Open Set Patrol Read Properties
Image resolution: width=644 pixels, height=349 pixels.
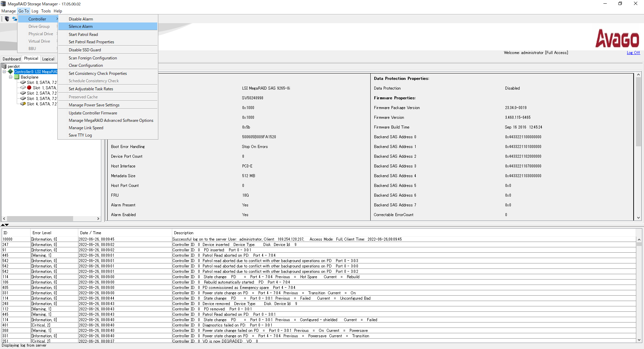click(108, 42)
